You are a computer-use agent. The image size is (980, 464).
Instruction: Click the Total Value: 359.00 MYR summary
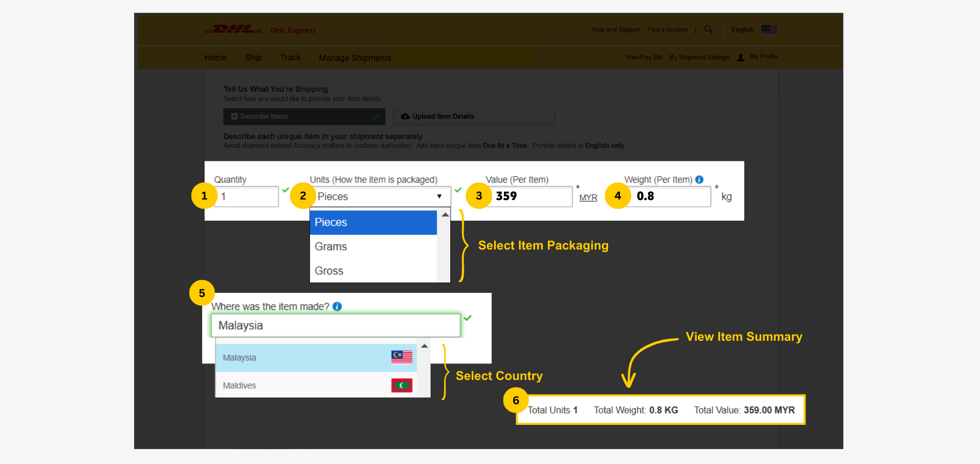[x=744, y=410]
